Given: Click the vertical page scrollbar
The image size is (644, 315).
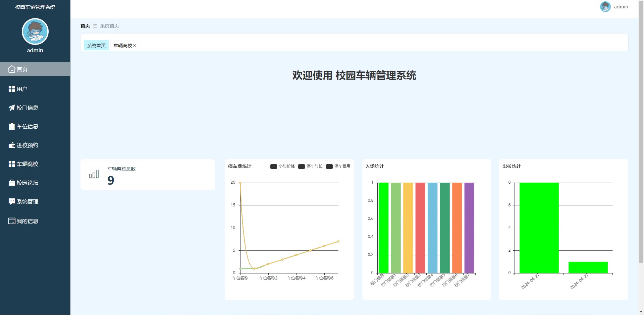Looking at the screenshot, I should pos(641,134).
